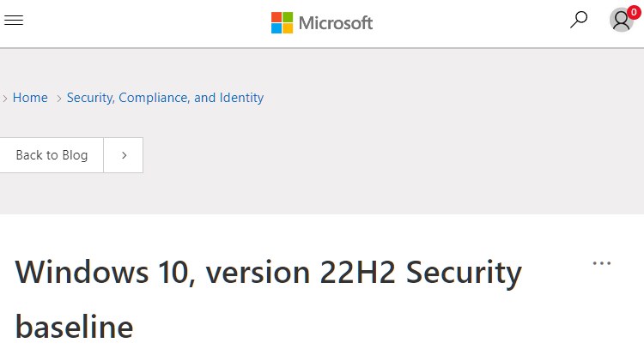This screenshot has height=349, width=644.
Task: Open the article options ellipsis menu
Action: [x=602, y=263]
